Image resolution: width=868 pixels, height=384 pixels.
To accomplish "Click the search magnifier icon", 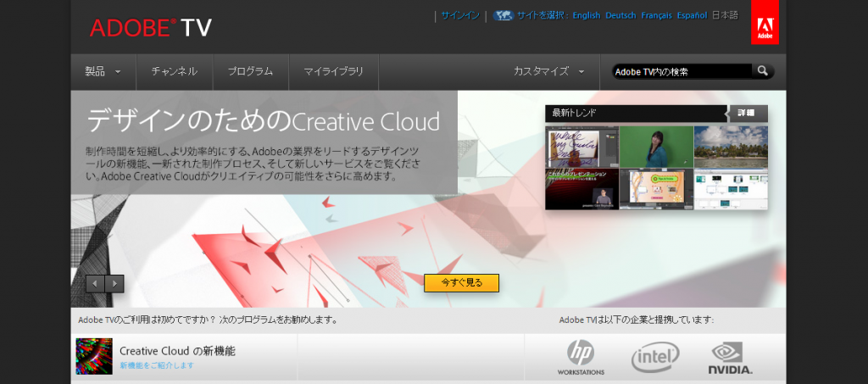I will (763, 71).
